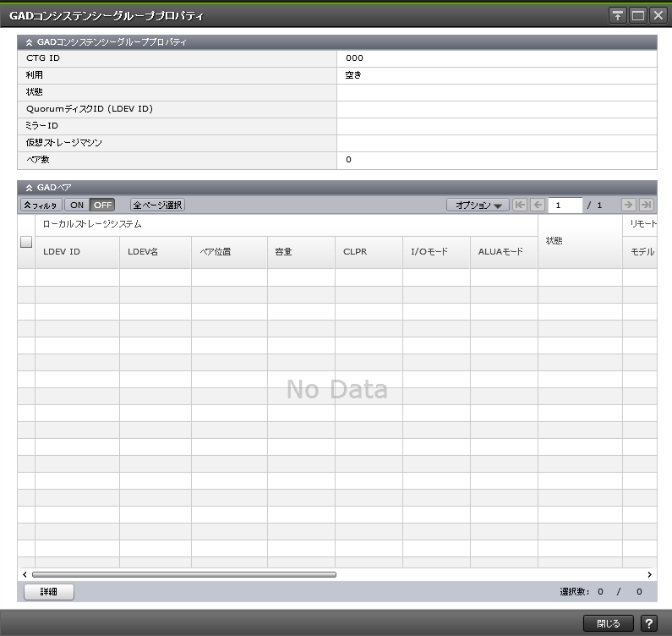
Task: Click the ペア数 label
Action: click(38, 160)
